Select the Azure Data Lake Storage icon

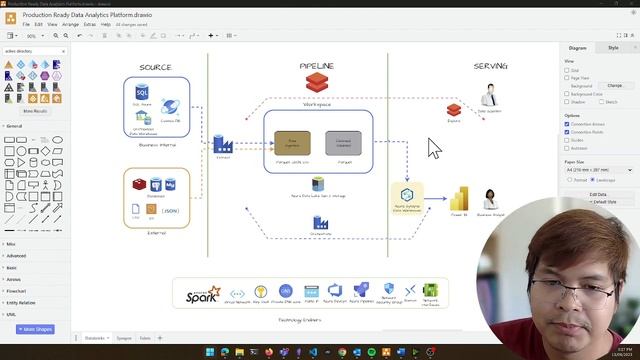click(x=318, y=184)
